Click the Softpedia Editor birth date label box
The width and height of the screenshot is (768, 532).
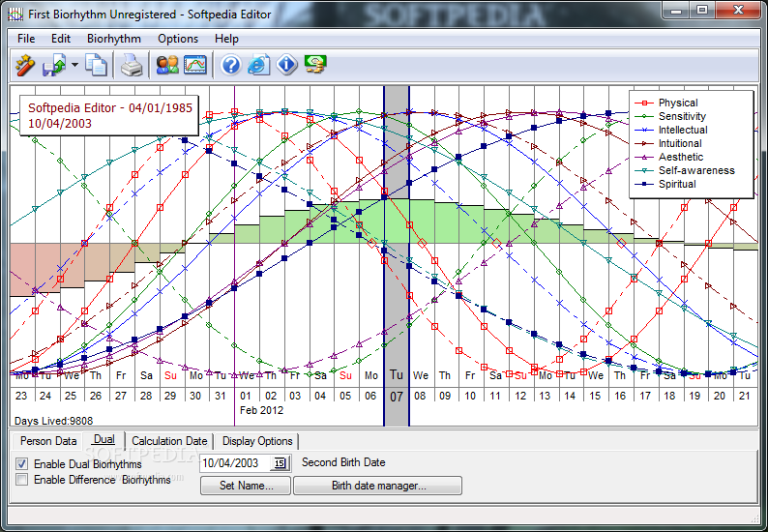(x=108, y=116)
